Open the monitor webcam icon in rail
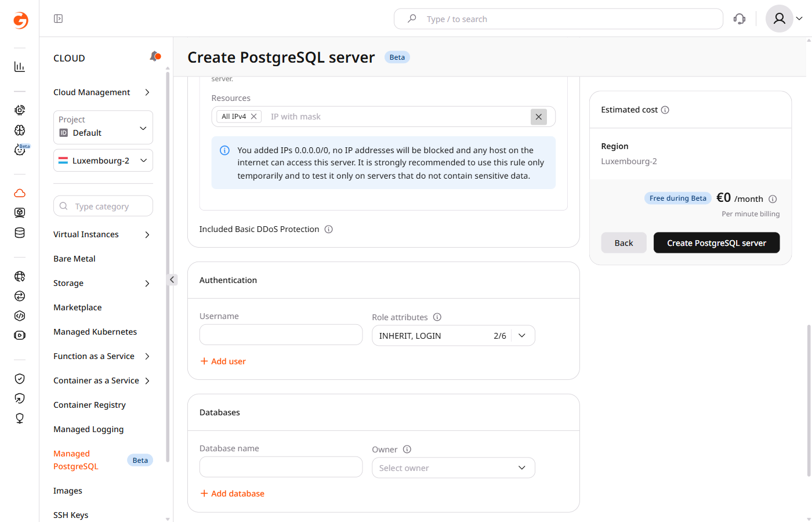The width and height of the screenshot is (812, 522). [x=20, y=213]
